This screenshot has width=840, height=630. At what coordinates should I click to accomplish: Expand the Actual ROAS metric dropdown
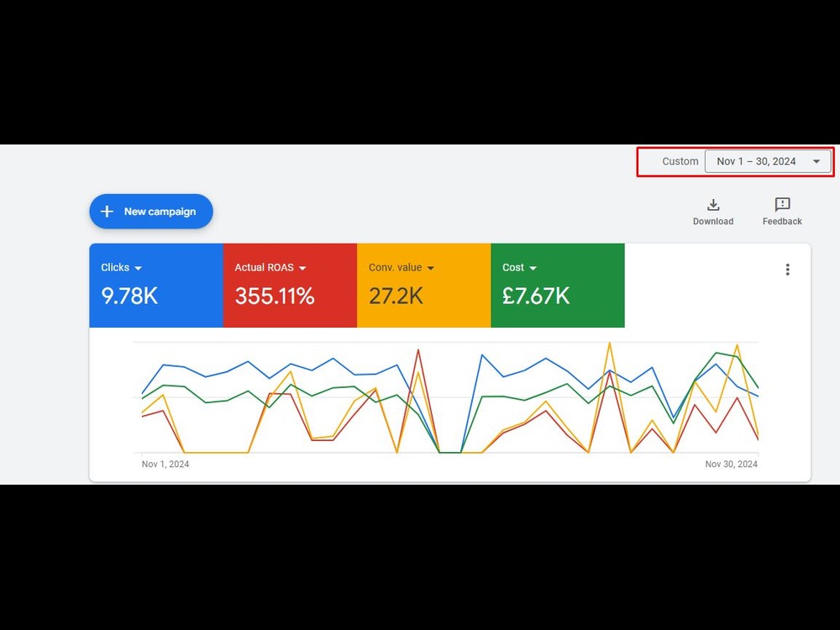(302, 268)
